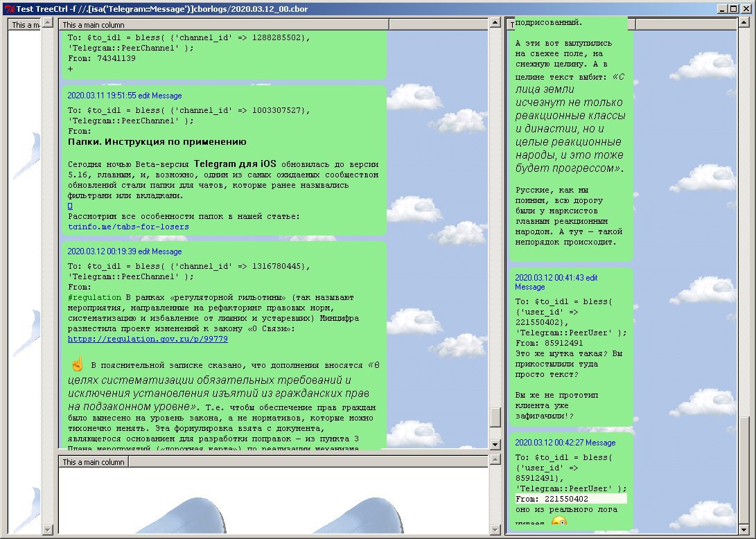The height and width of the screenshot is (539, 756).
Task: Open the '2020.03.11 19:51:55 edit Message' header link
Action: (125, 96)
